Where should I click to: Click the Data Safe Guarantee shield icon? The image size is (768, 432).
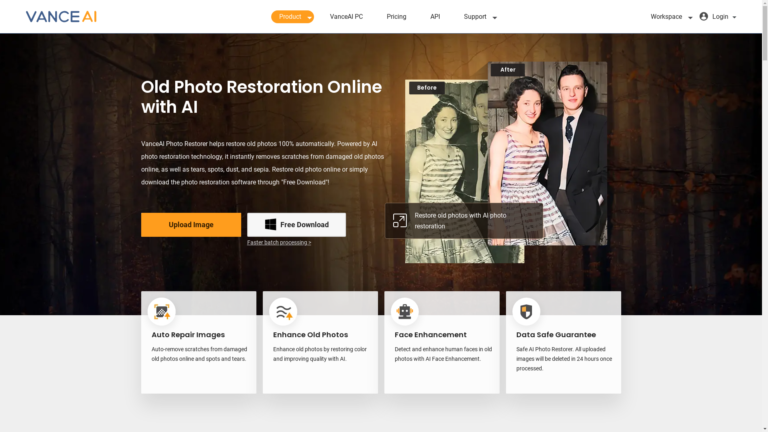pyautogui.click(x=526, y=311)
